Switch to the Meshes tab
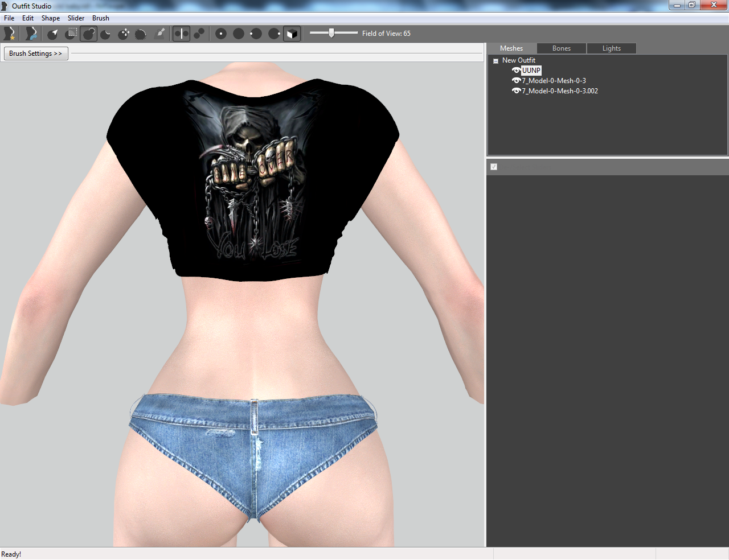729x560 pixels. pos(511,48)
